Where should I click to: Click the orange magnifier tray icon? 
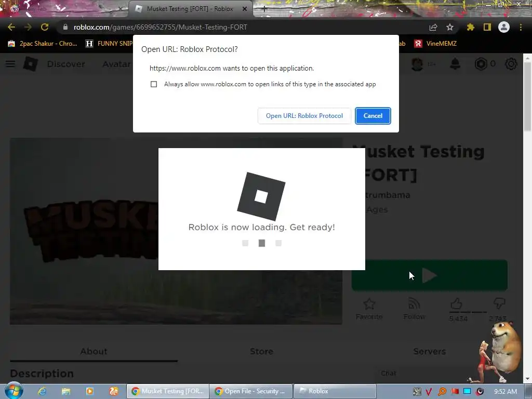coord(442,392)
